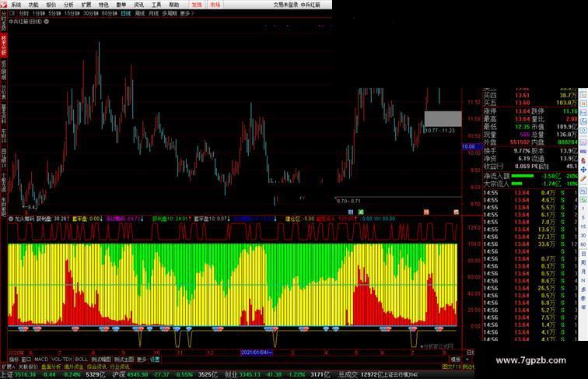Click the orange window icon in right toolbar
This screenshot has width=588, height=379.
coord(583,104)
